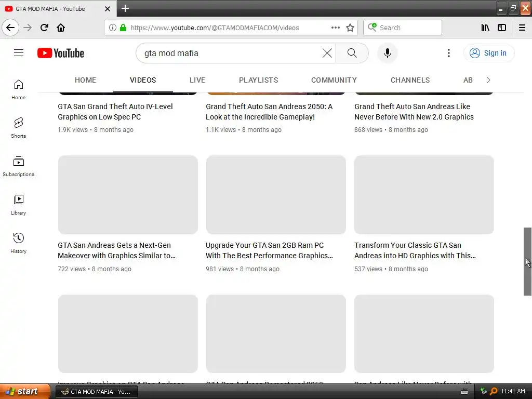
Task: Click thumbnail above 'Transform Your Classic GTA San'
Action: coord(424,195)
